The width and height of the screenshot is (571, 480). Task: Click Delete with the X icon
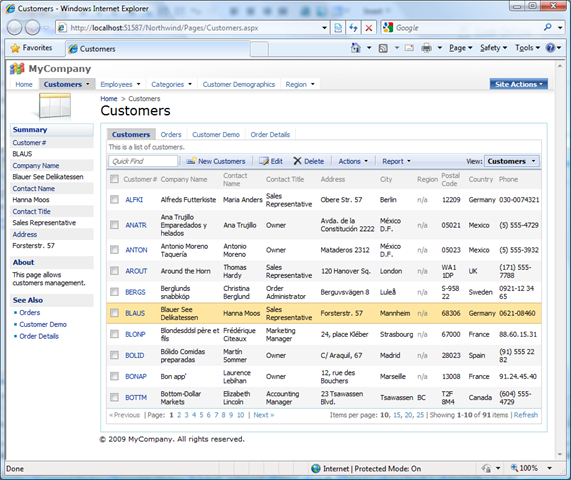click(x=309, y=161)
